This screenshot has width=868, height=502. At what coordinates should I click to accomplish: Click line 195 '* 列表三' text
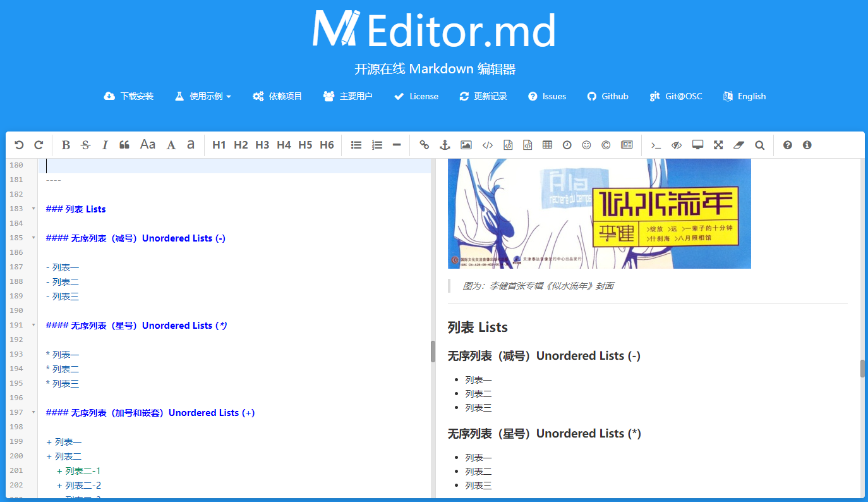[x=63, y=383]
